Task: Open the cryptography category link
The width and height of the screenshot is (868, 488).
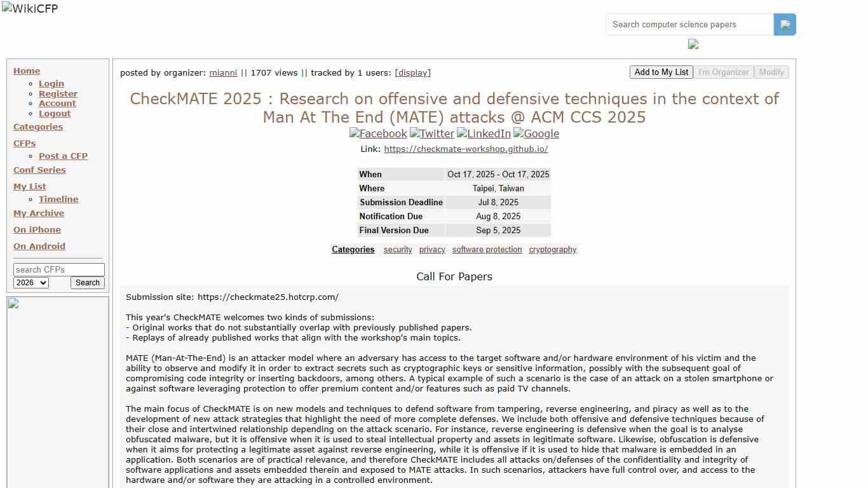Action: point(552,249)
